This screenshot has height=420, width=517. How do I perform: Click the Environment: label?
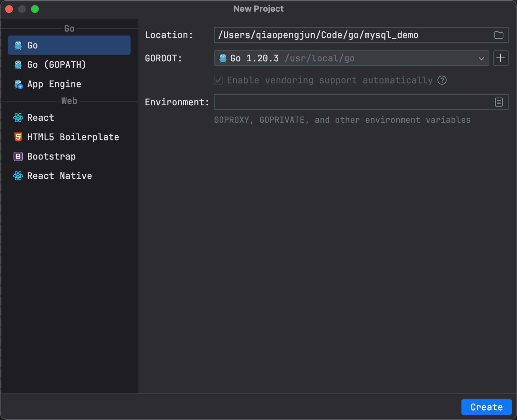pyautogui.click(x=177, y=102)
